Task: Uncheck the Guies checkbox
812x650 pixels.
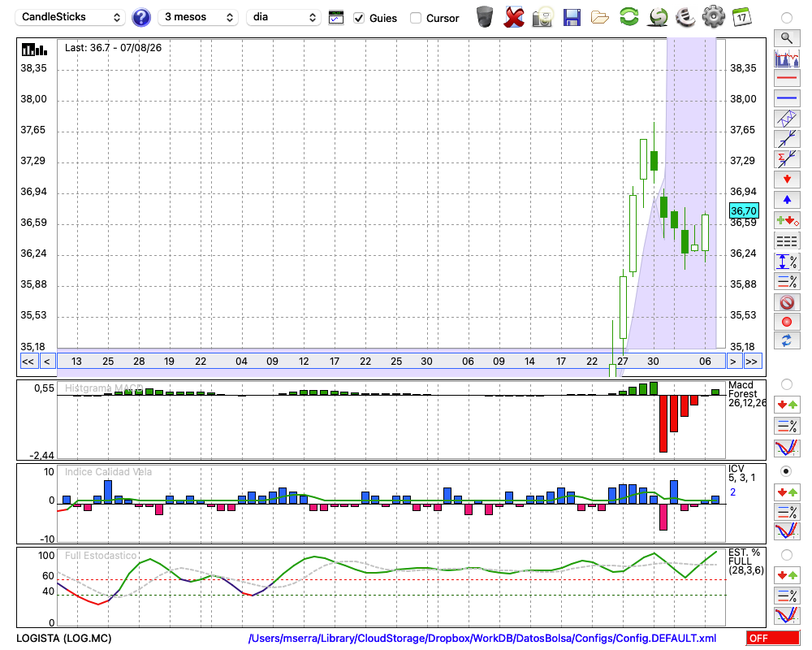Action: tap(359, 18)
